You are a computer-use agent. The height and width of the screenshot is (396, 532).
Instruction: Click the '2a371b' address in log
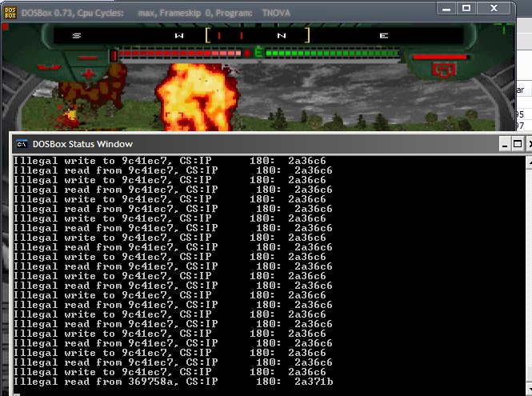pyautogui.click(x=314, y=382)
